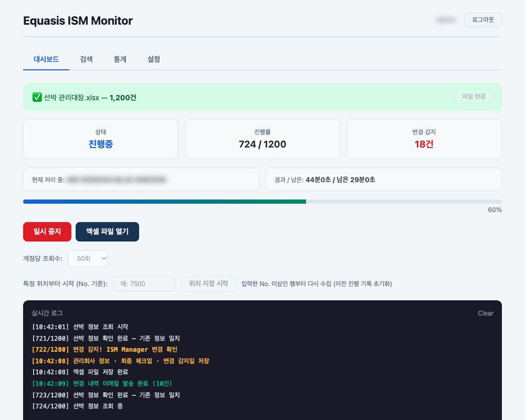Screen dimensions: 525x420
Task: Click the 18건 change detection count
Action: [x=424, y=144]
